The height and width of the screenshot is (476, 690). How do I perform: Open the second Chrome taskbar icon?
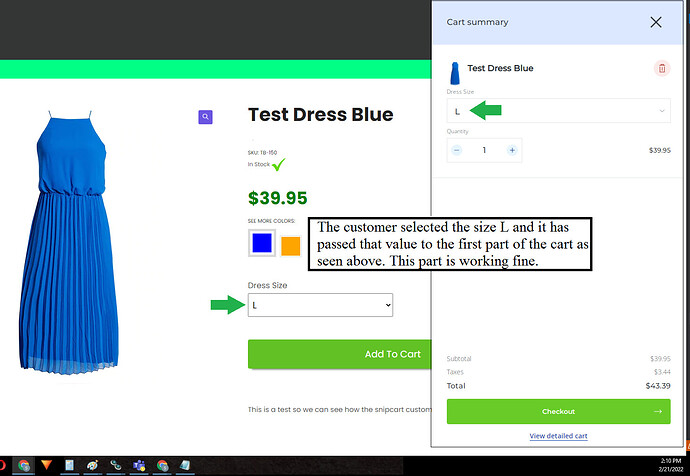[x=162, y=465]
